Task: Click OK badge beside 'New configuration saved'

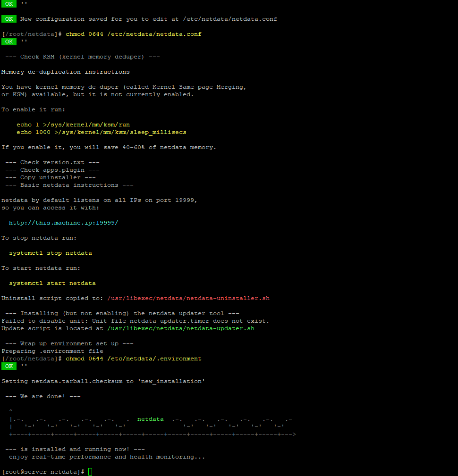Action: pos(9,19)
